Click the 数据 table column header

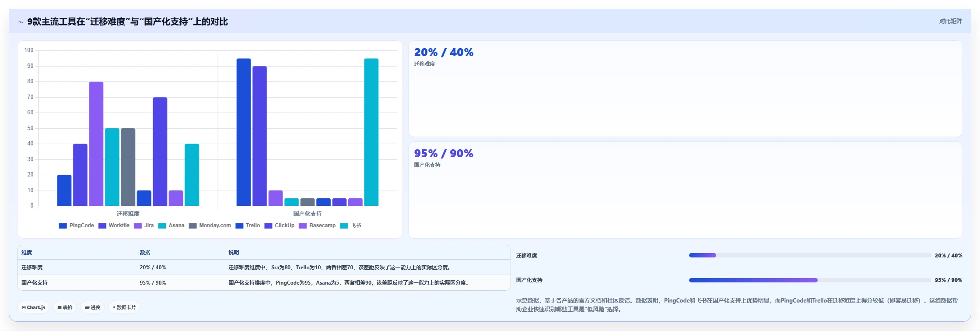click(145, 253)
